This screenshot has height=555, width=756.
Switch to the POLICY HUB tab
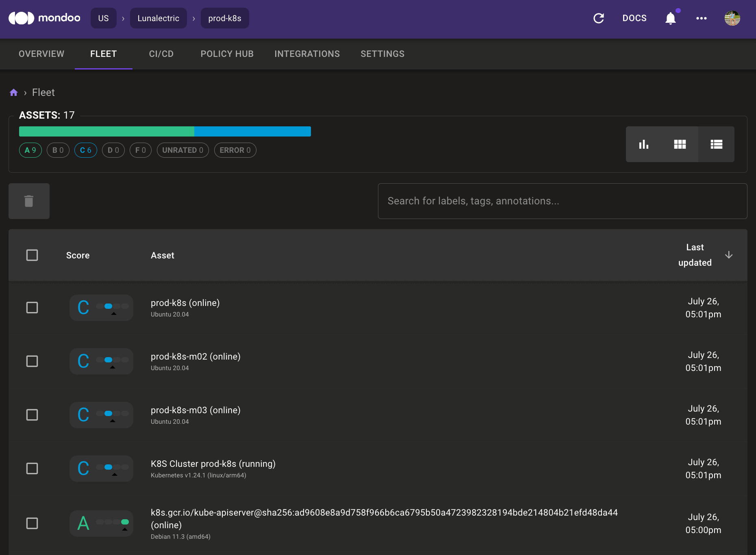coord(227,54)
